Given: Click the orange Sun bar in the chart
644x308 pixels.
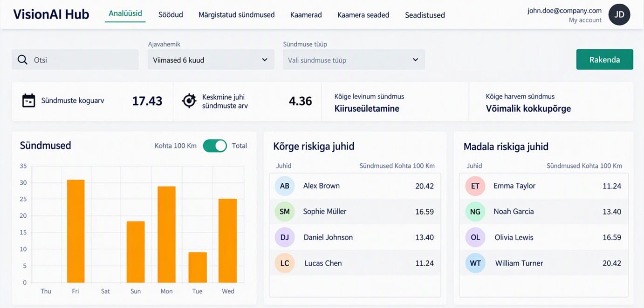Looking at the screenshot, I should pyautogui.click(x=136, y=252).
